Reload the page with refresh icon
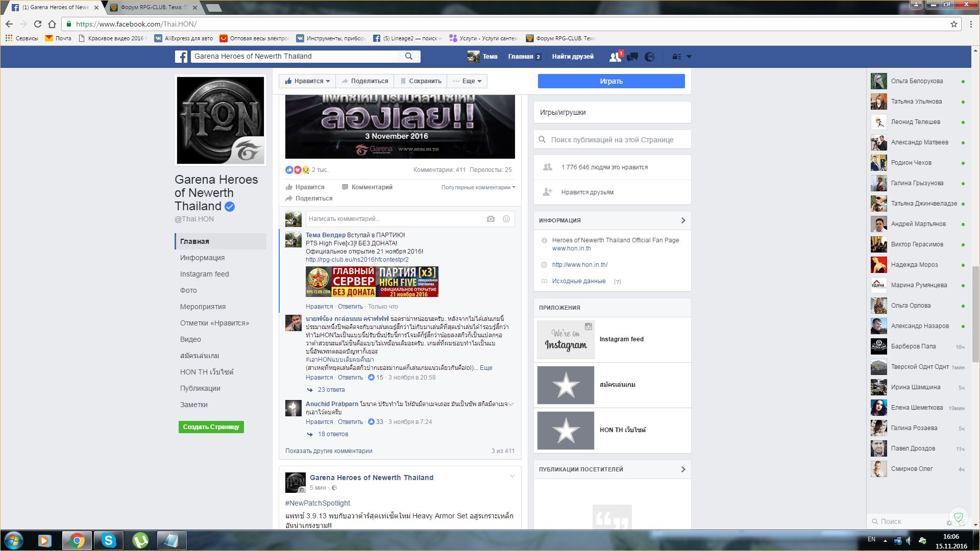This screenshot has height=551, width=980. 37,24
